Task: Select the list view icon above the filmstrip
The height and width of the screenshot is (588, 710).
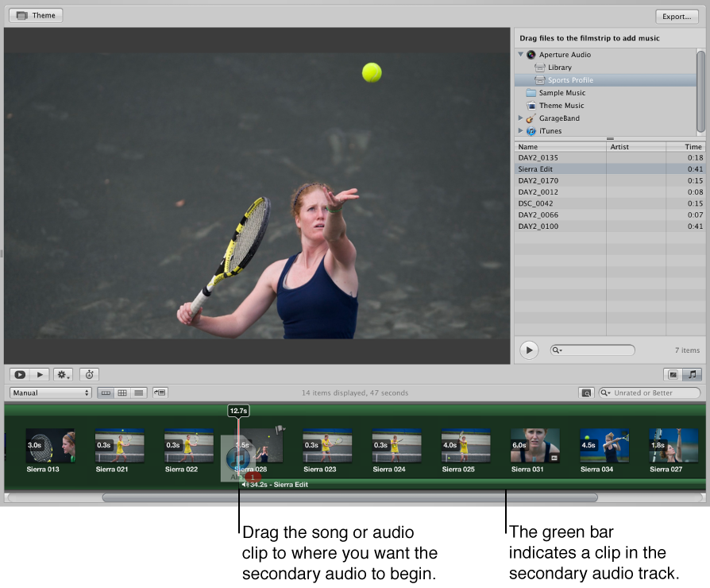Action: pyautogui.click(x=138, y=393)
